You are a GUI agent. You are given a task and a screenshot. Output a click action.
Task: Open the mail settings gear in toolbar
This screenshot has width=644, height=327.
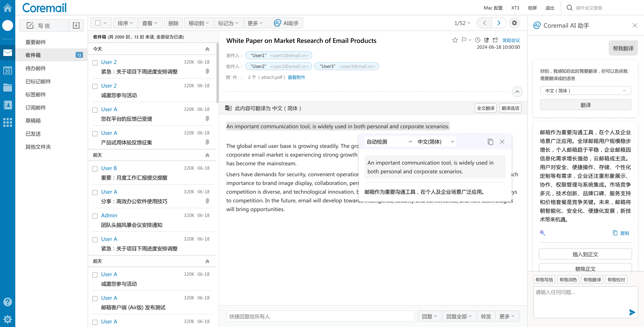tap(514, 23)
